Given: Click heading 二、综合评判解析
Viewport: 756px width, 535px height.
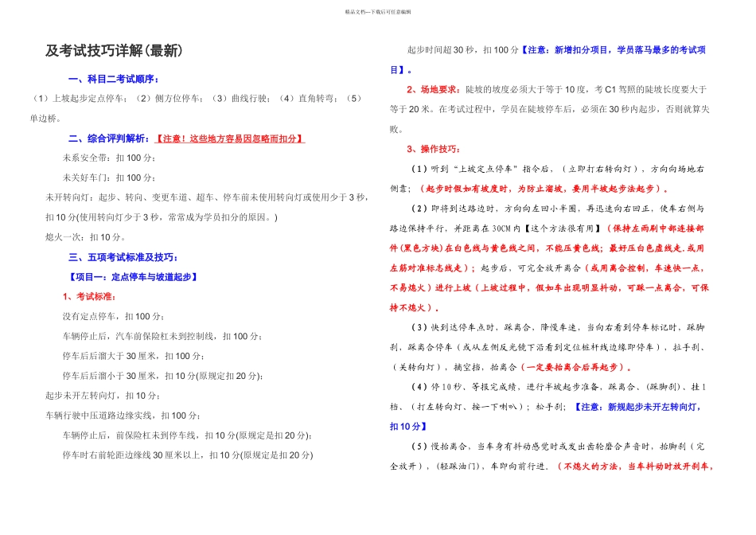Looking at the screenshot, I should pyautogui.click(x=109, y=139).
